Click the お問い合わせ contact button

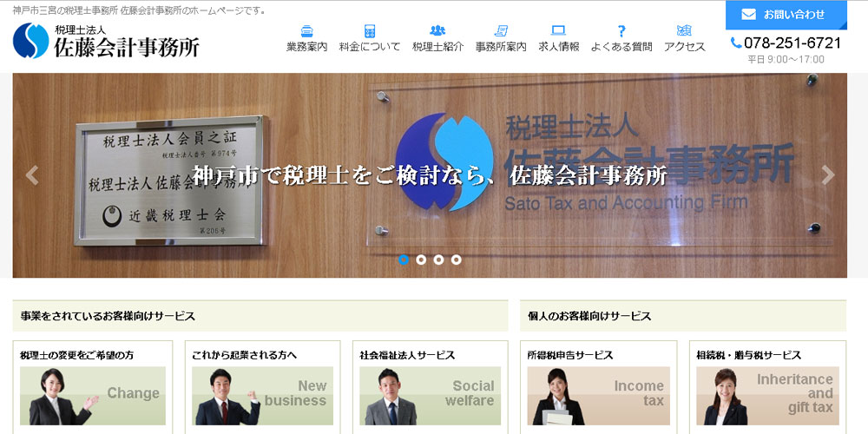tap(786, 15)
